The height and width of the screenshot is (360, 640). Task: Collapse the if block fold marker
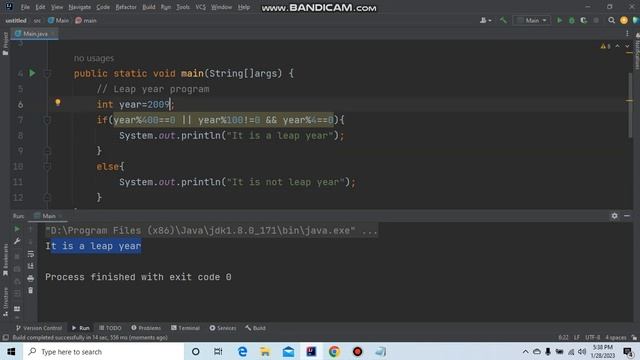(47, 120)
